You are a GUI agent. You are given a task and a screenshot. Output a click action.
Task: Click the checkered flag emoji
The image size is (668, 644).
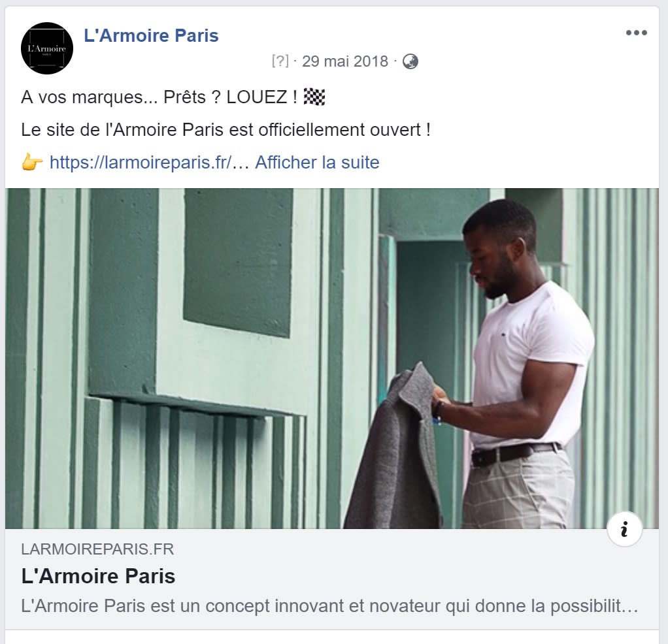[x=314, y=97]
